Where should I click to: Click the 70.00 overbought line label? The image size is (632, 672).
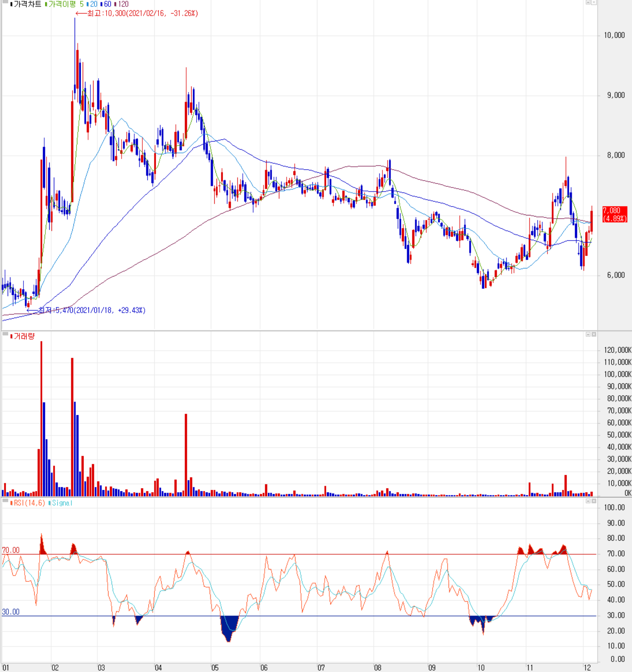pos(11,550)
